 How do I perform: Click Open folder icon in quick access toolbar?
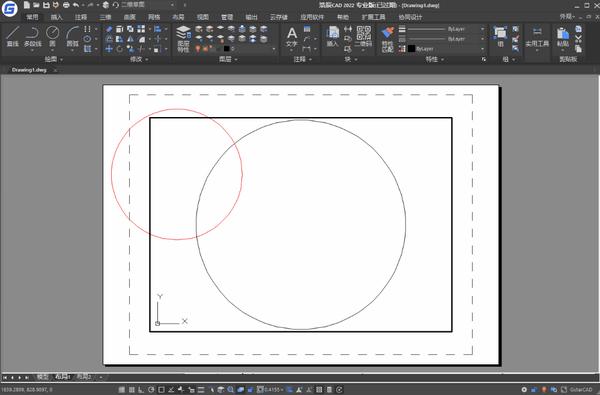[36, 5]
